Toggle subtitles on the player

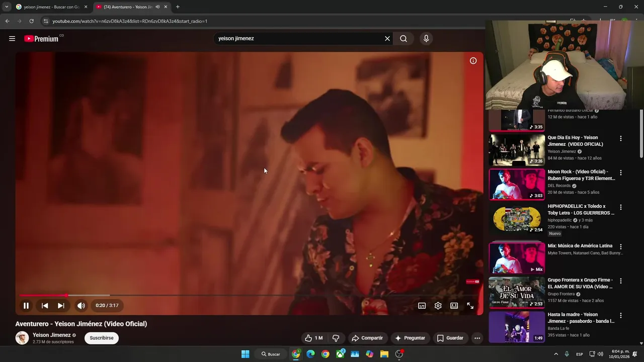[422, 306]
